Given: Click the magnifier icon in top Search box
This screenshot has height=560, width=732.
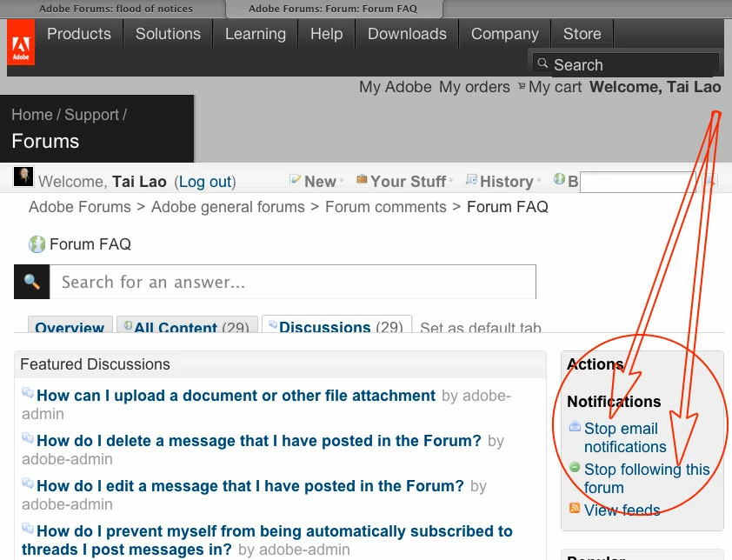Looking at the screenshot, I should pos(542,63).
